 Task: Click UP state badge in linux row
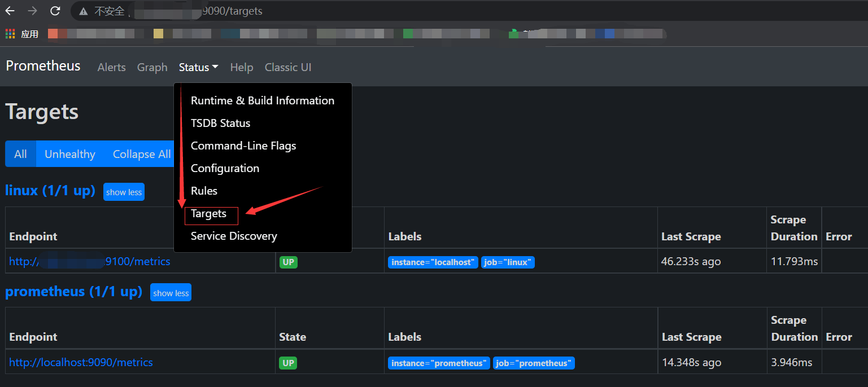coord(288,262)
